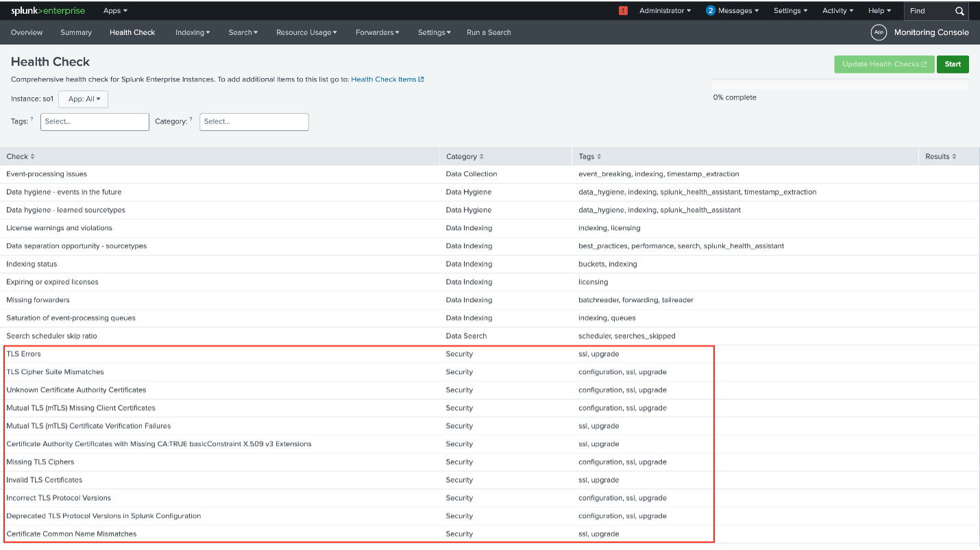
Task: Click the blue messages count badge
Action: tap(711, 11)
